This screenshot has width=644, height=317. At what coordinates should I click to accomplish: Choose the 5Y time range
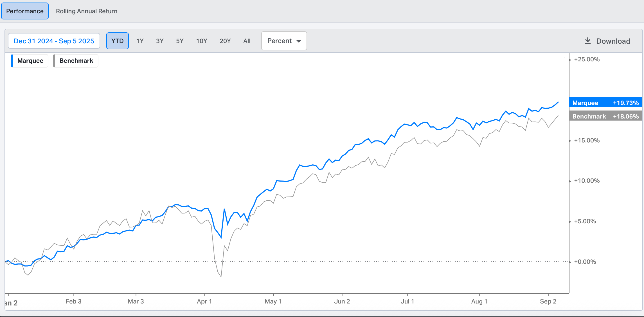(x=180, y=41)
